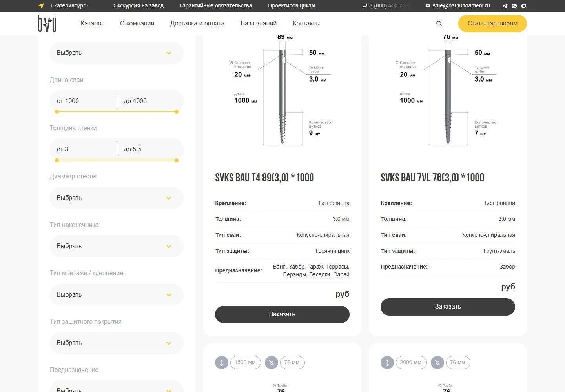Click the до 5.5 thickness field
The width and height of the screenshot is (565, 392).
tap(150, 149)
